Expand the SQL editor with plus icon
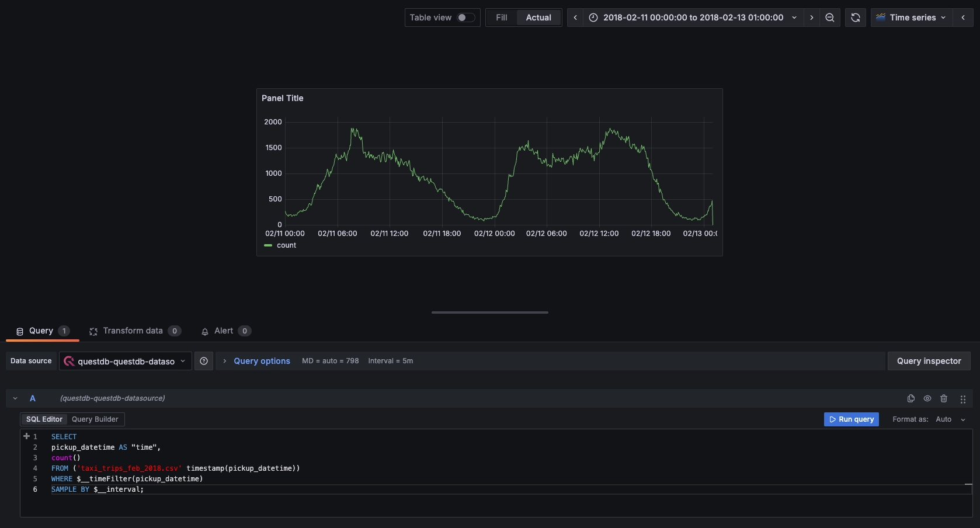This screenshot has height=528, width=980. click(x=26, y=436)
